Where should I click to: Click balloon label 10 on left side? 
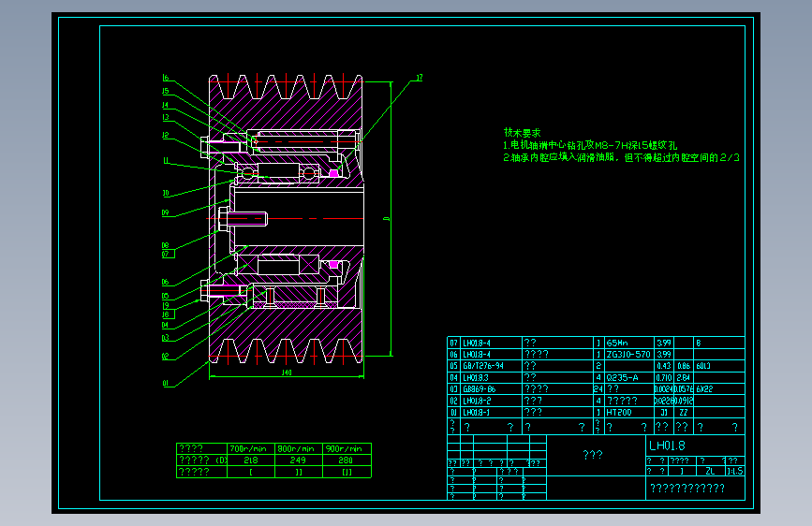166,193
